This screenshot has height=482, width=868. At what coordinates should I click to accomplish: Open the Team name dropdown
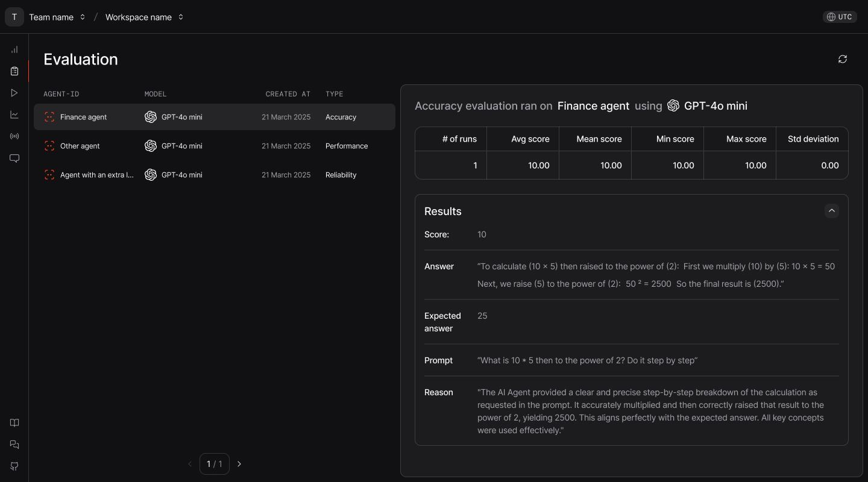click(57, 17)
